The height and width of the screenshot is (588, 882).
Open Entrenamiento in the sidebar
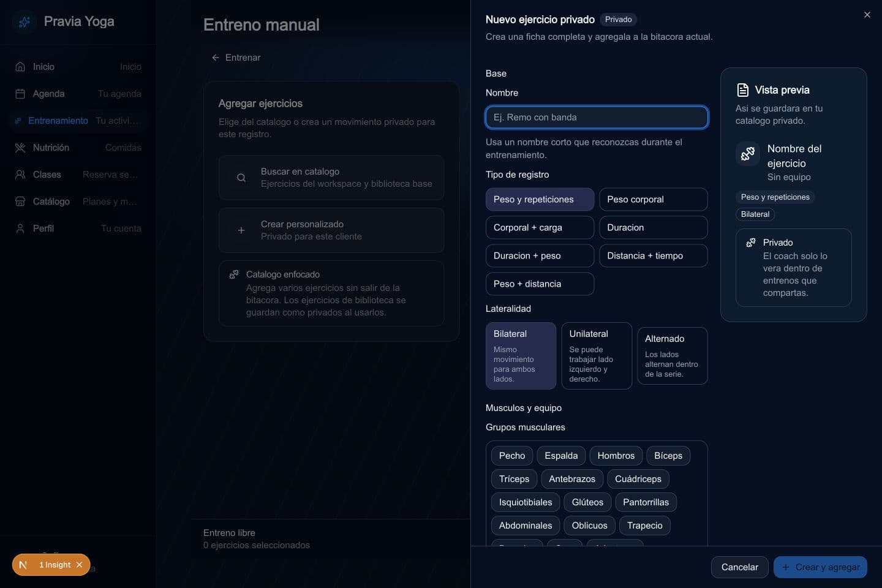[x=78, y=121]
